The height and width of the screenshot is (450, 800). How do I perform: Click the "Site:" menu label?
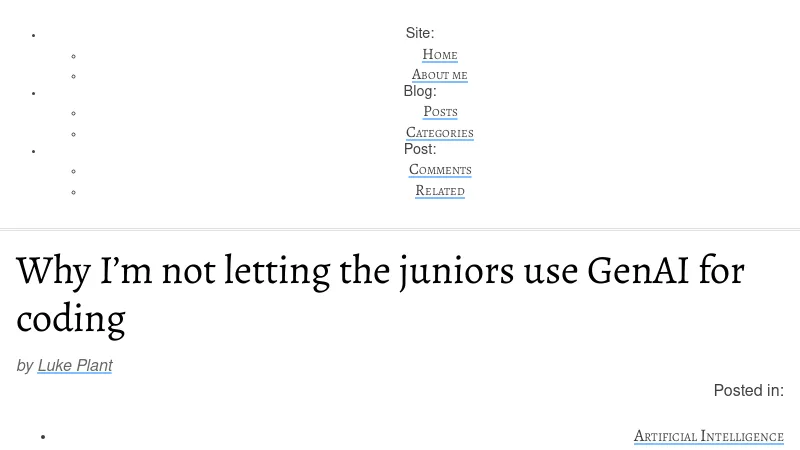pos(420,33)
